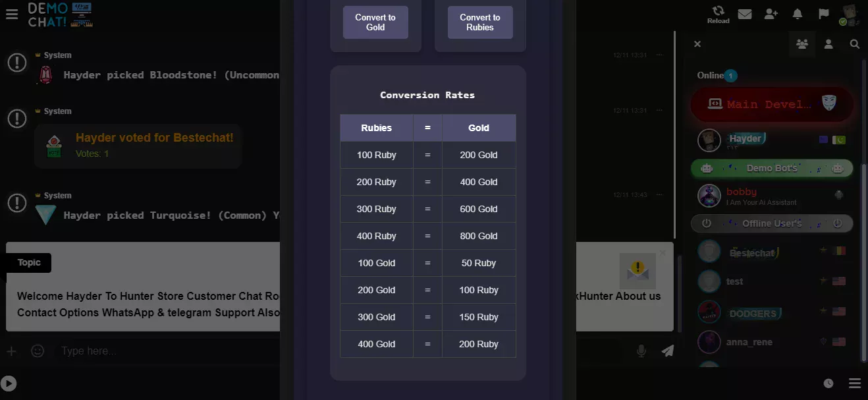
Task: Open options for first system message
Action: 659,55
